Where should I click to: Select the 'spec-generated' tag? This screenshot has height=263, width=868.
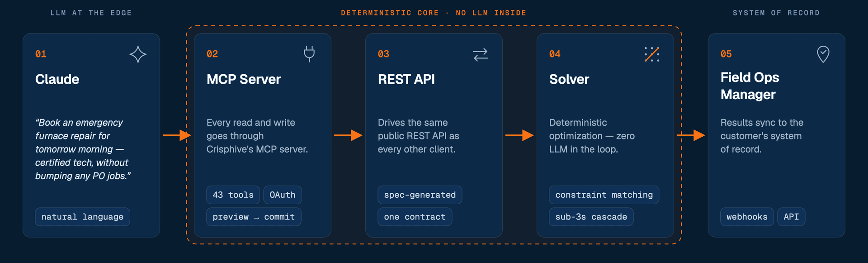click(420, 195)
